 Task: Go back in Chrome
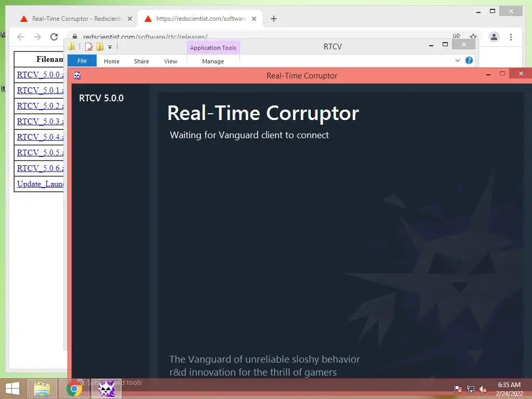click(x=21, y=37)
